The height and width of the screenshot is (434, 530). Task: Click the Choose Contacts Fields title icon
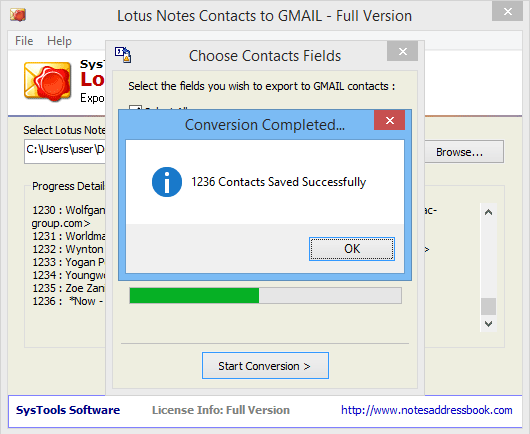tap(123, 55)
